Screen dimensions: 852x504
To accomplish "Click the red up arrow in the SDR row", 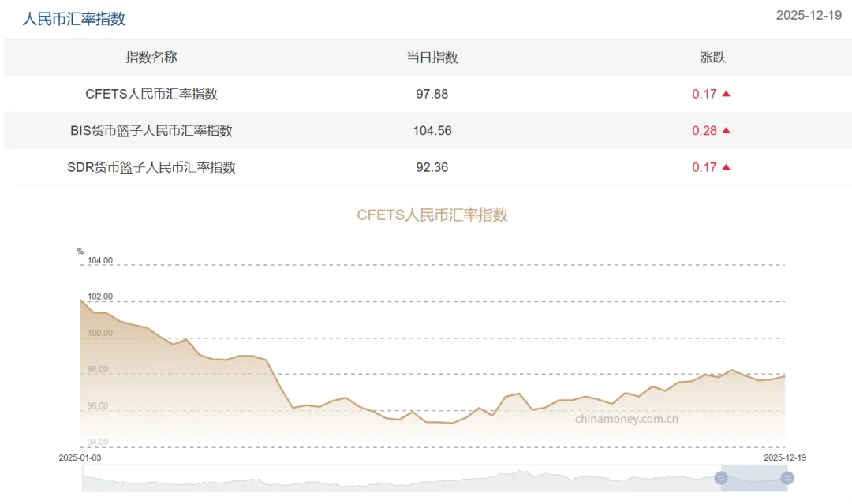I will pos(726,167).
